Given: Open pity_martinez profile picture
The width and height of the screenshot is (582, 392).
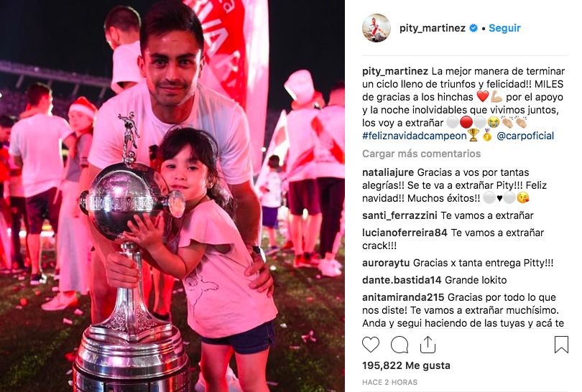Looking at the screenshot, I should coord(376,28).
